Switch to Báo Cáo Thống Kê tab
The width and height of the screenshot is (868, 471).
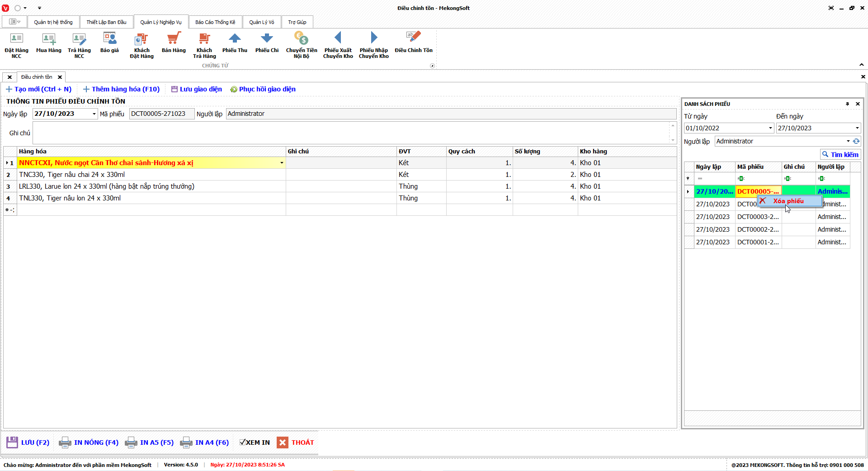point(215,22)
